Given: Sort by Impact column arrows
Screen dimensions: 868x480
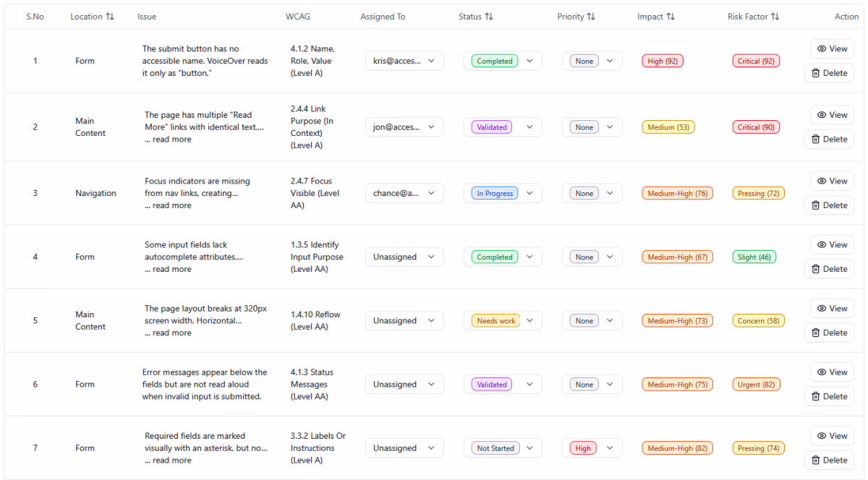Looking at the screenshot, I should click(x=671, y=17).
